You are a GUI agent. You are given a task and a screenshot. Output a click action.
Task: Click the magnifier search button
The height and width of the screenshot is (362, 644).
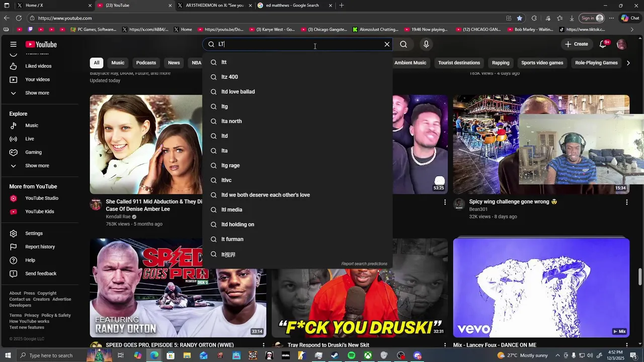point(404,44)
